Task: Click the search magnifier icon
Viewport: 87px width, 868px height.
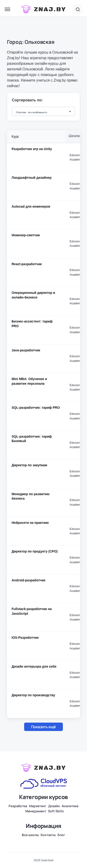Action: tap(77, 9)
